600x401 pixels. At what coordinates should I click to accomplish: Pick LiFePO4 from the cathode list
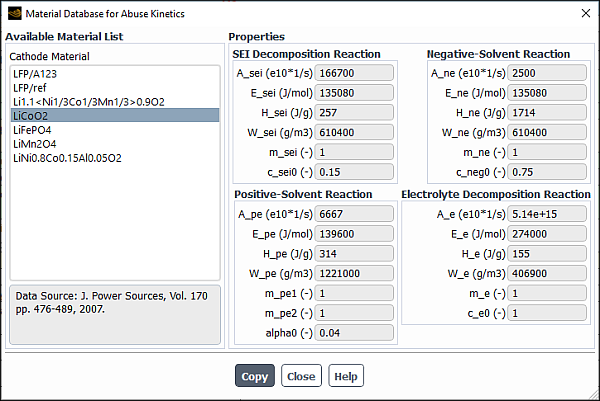(115, 130)
